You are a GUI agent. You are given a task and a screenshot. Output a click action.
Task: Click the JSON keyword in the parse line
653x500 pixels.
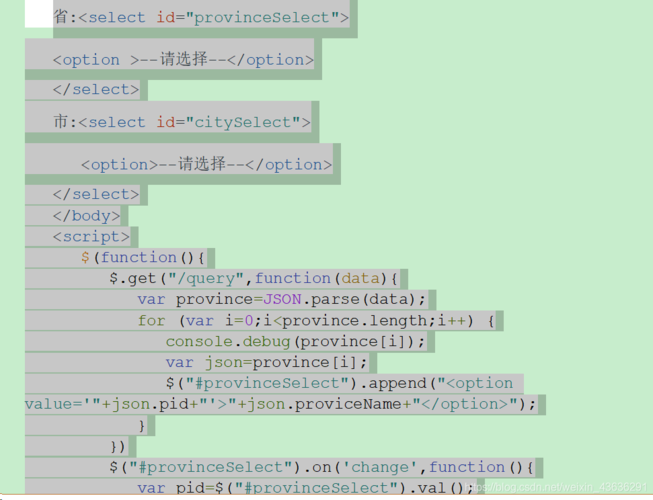coord(283,299)
